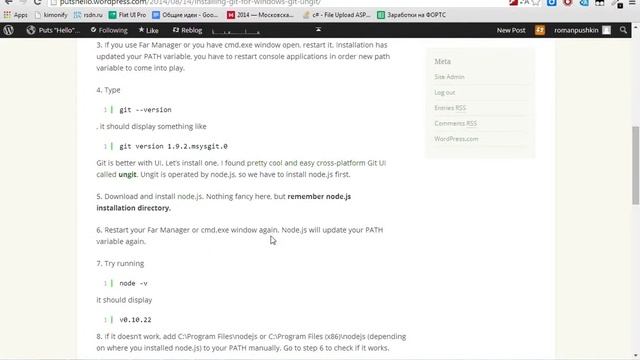The image size is (640, 360).
Task: Open the Comments RSS link
Action: tap(456, 123)
